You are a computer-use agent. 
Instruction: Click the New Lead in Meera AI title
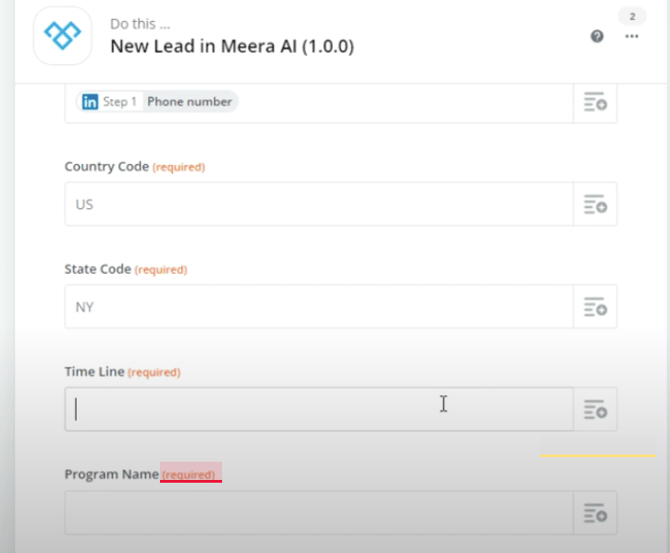232,46
